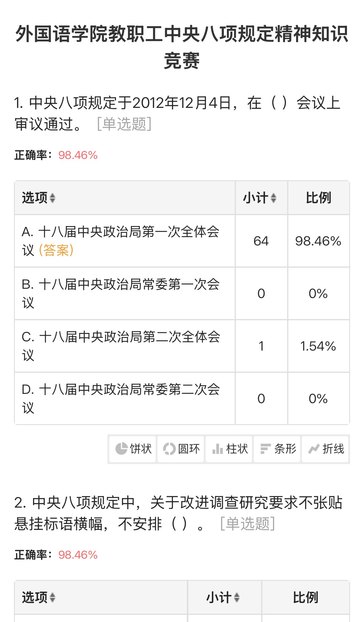The width and height of the screenshot is (364, 622).
Task: Switch to the 柱状 column chart view
Action: [229, 449]
